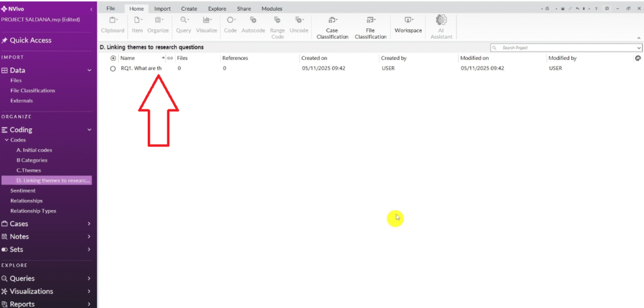Toggle the select-all circle in Name header
The image size is (644, 308).
pyautogui.click(x=113, y=58)
